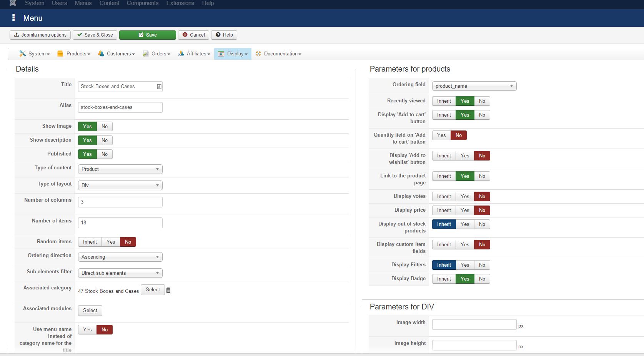Click the Title text field
The image size is (644, 356).
[x=120, y=87]
